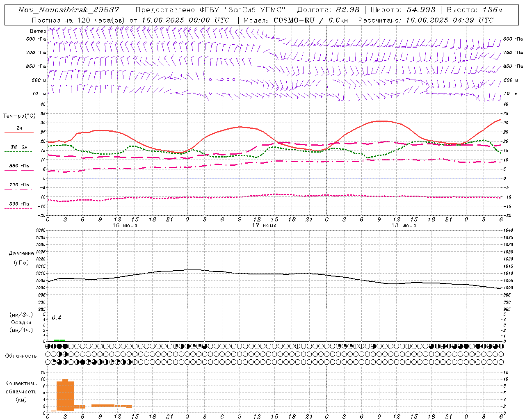Click the Облачность cloudiness row label

pos(21,356)
